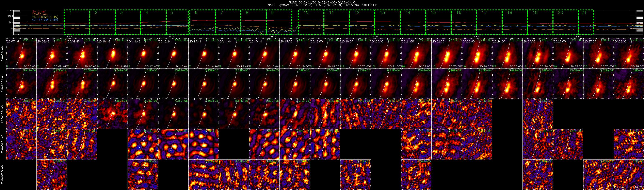
Task: Click the 3.0-6.0 keV row label
Action: click(2, 53)
